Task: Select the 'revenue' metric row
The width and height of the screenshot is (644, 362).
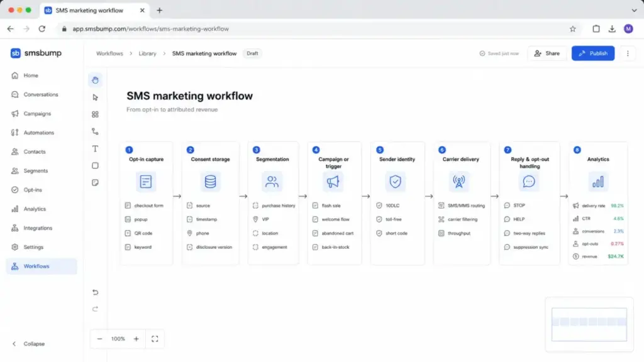Action: tap(598, 256)
